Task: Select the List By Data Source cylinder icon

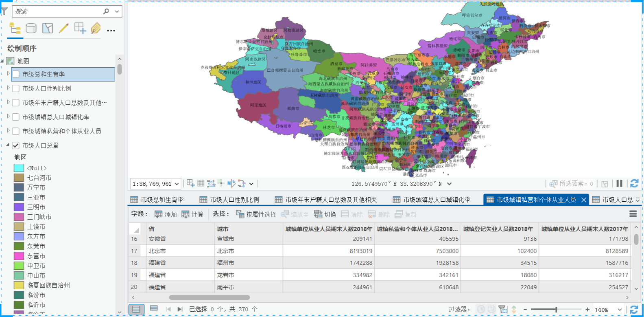Action: pyautogui.click(x=31, y=28)
